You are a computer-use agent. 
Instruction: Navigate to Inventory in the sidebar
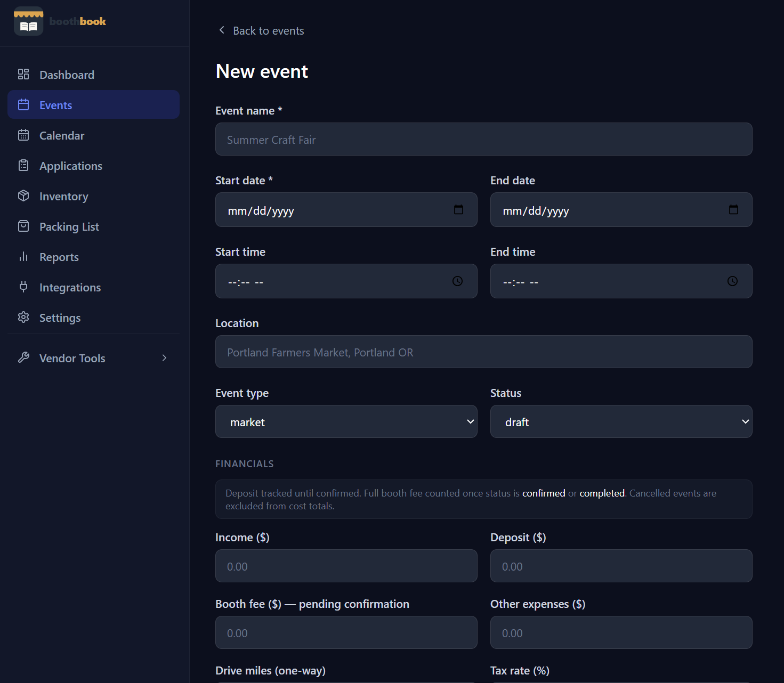tap(93, 196)
